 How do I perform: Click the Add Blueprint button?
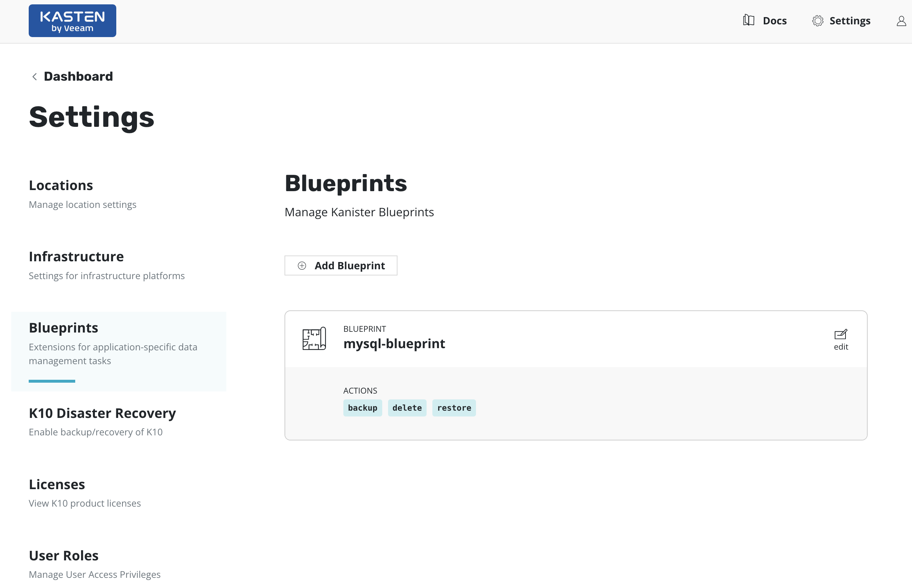click(340, 266)
